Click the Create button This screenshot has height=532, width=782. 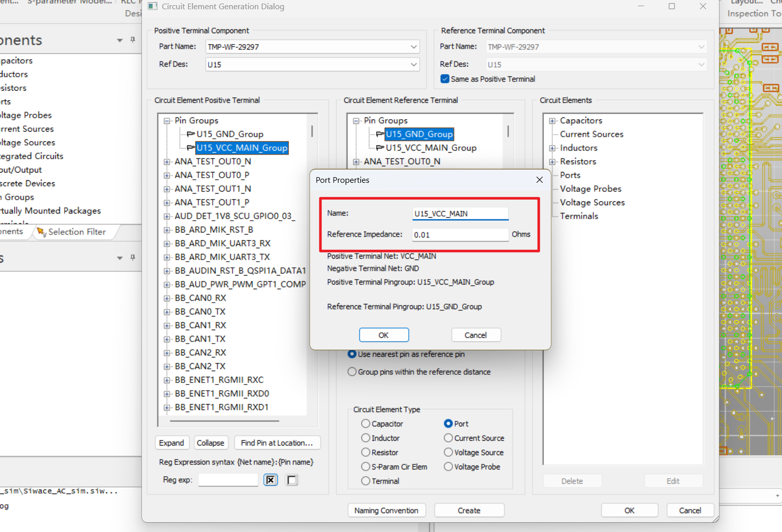pos(469,510)
